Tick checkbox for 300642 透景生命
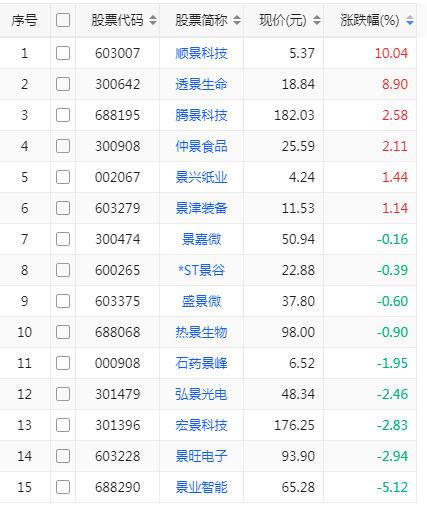Image resolution: width=427 pixels, height=510 pixels. coord(63,84)
